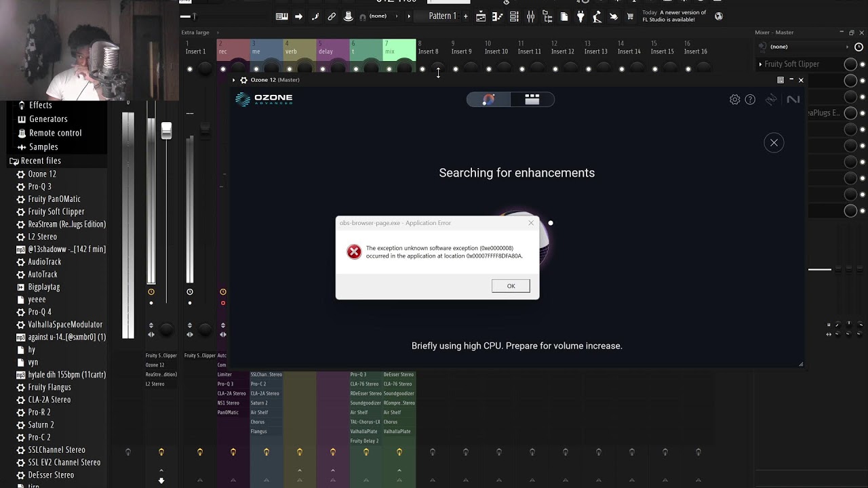Click the red error icon in the dialog

tap(354, 252)
